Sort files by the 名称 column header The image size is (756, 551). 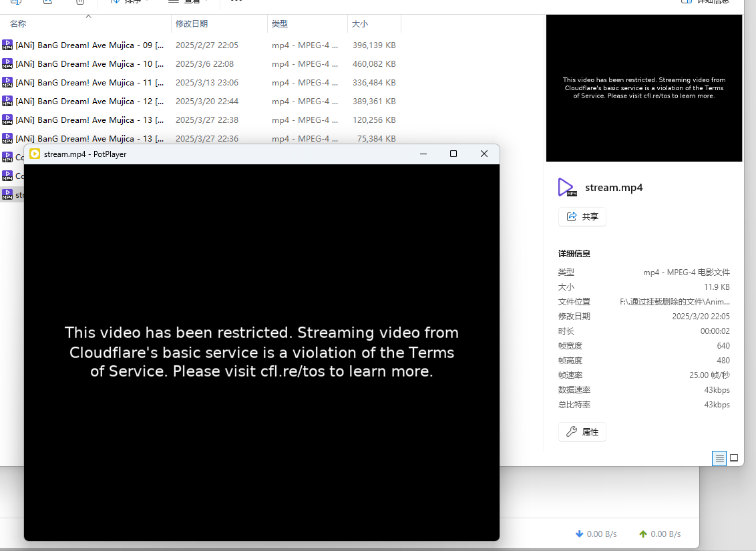point(85,23)
